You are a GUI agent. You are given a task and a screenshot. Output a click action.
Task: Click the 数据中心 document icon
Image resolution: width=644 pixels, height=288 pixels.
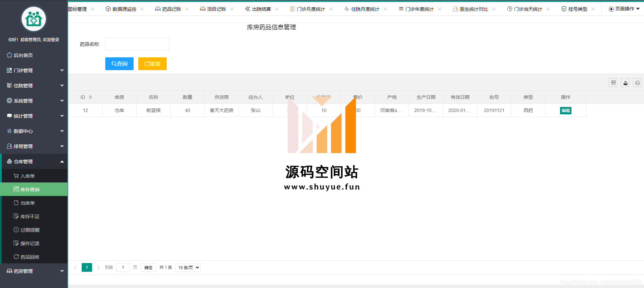point(9,131)
